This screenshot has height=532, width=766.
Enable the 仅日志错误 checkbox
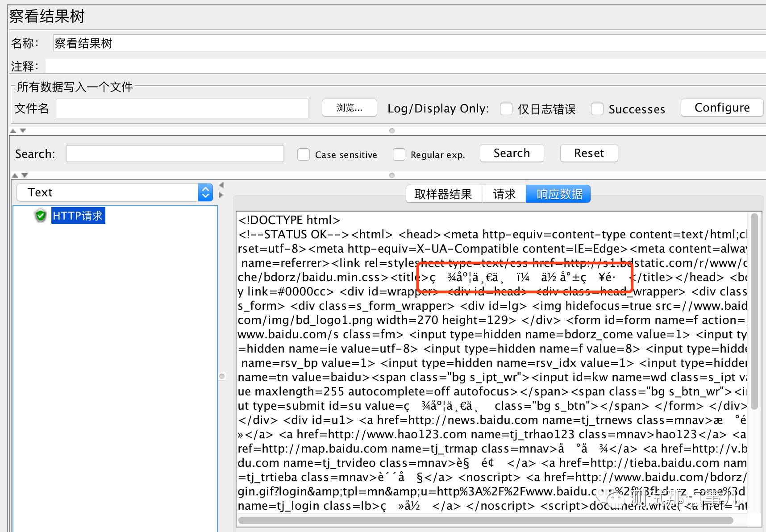coord(506,109)
